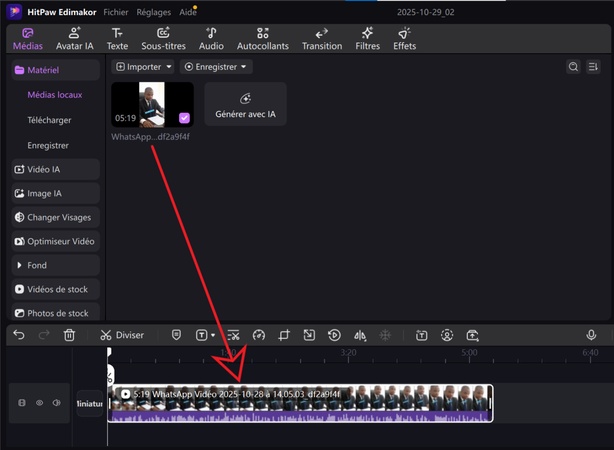
Task: Select the WhatsApp video clip on timeline
Action: click(300, 403)
